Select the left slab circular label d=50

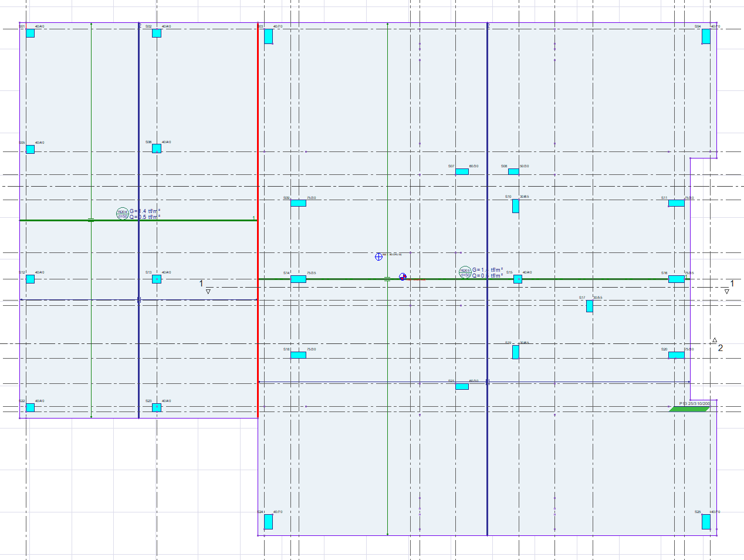pyautogui.click(x=122, y=214)
